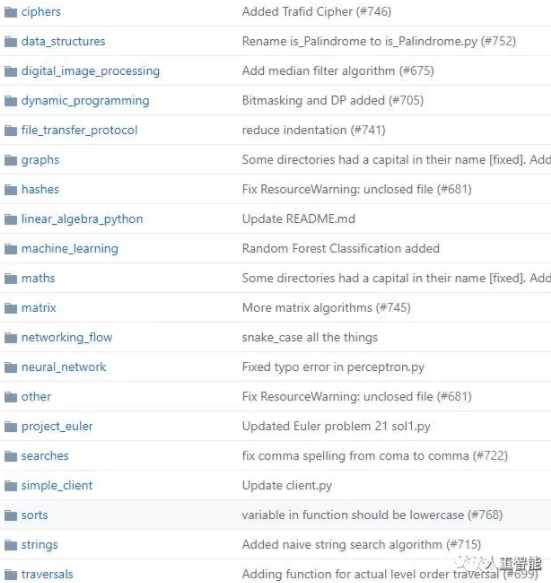Click the folder icon next to machine_learning
Image resolution: width=551 pixels, height=583 pixels.
point(11,249)
